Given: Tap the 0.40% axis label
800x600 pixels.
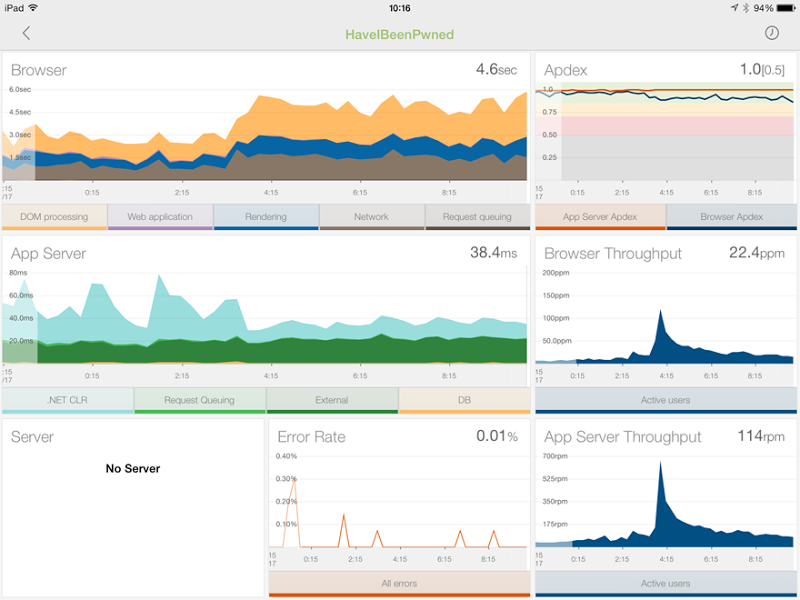Looking at the screenshot, I should coord(286,456).
